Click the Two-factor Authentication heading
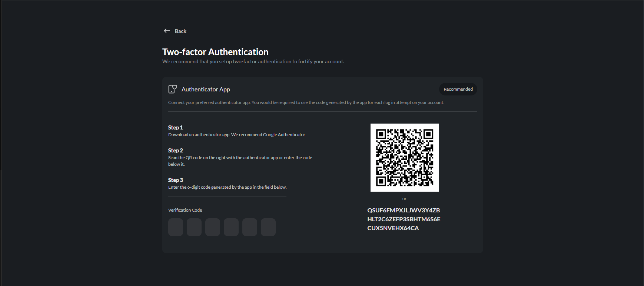 215,52
